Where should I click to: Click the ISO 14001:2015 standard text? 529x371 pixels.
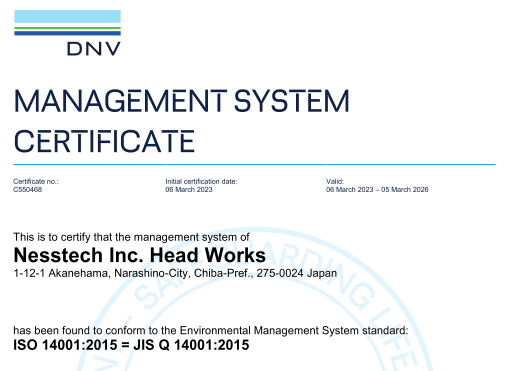pos(65,345)
